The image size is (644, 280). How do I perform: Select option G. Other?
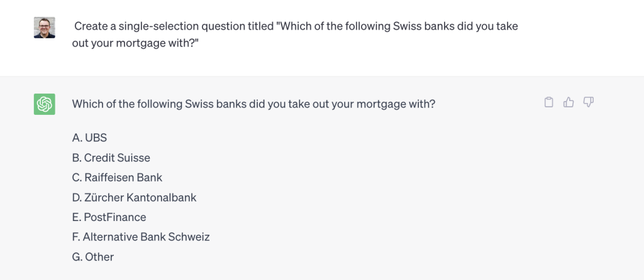(x=93, y=257)
